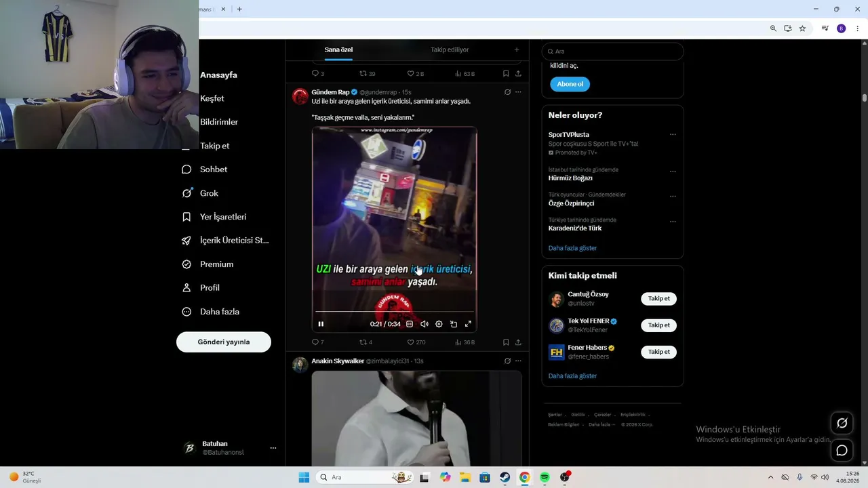Add a new timeline tab with plus
The image size is (868, 488).
tap(517, 49)
